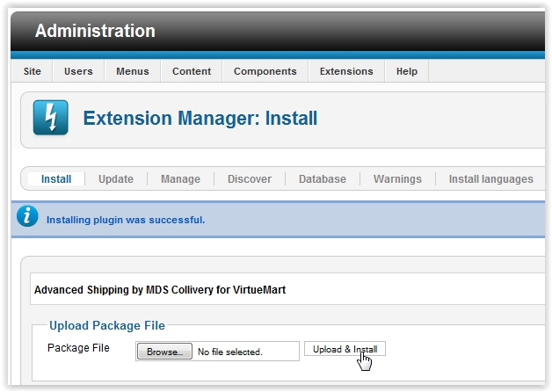Click the Browse button for package file
Viewport: 552px width, 392px height.
pyautogui.click(x=164, y=352)
